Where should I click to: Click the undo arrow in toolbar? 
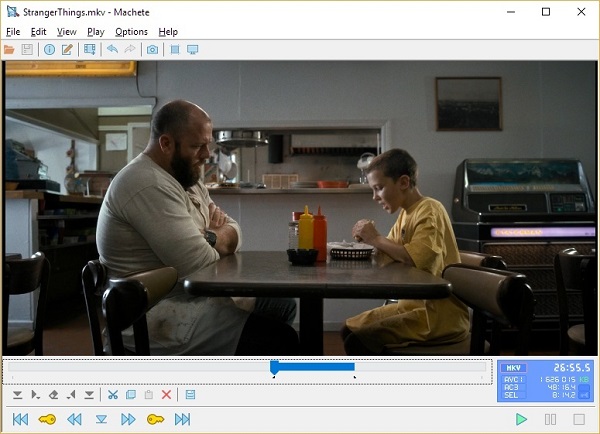pos(112,49)
